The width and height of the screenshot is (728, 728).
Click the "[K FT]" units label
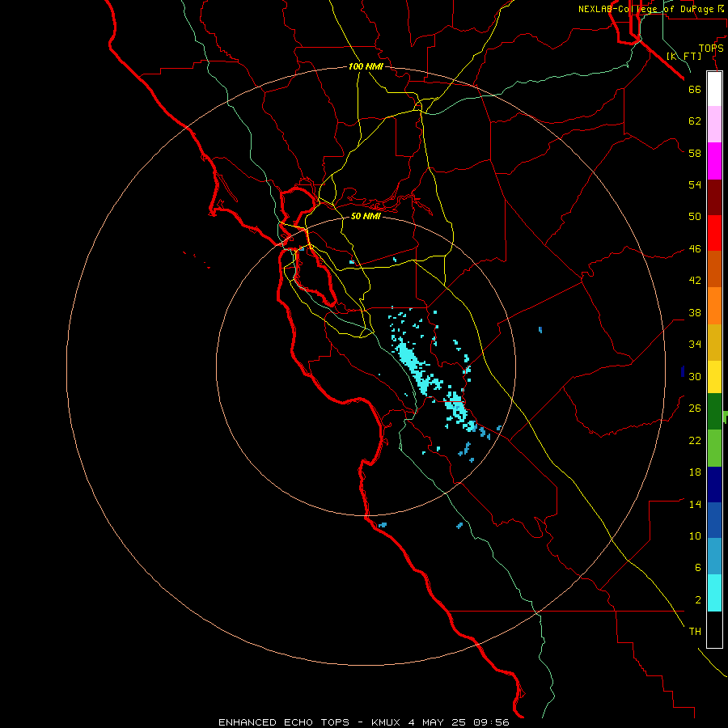pos(684,56)
